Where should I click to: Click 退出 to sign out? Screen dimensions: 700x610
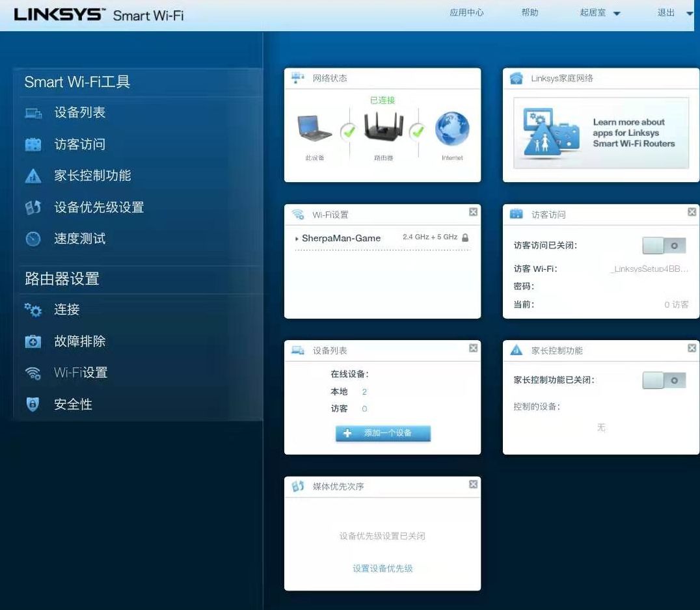pyautogui.click(x=666, y=12)
